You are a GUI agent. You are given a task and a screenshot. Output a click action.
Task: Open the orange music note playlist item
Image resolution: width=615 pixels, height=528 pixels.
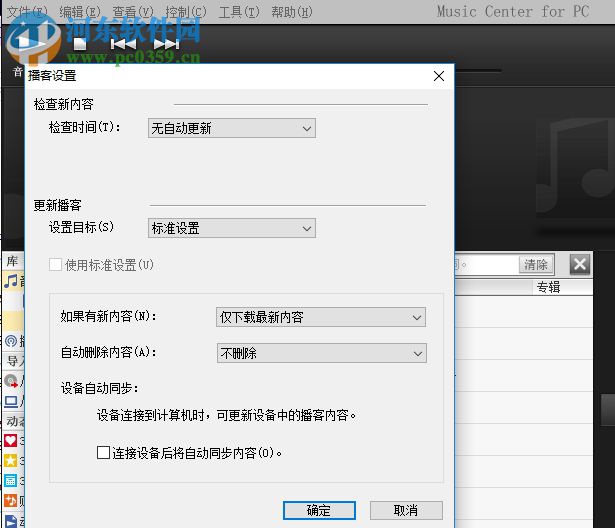coord(11,500)
